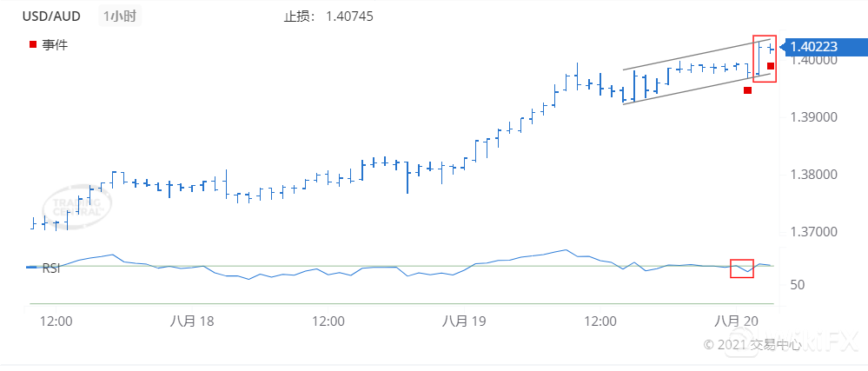Click the 1.39000 price axis label

click(x=812, y=117)
